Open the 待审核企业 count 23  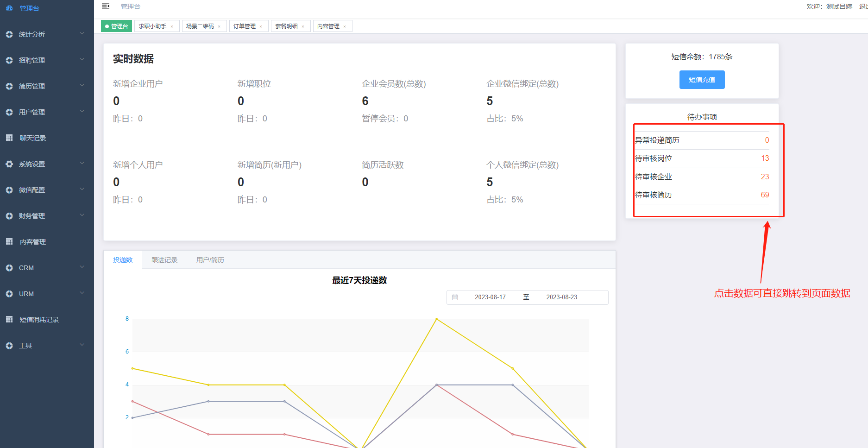765,177
